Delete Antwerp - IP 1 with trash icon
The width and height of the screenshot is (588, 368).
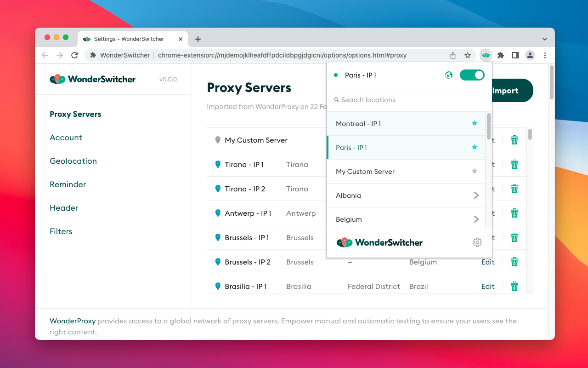coord(514,213)
